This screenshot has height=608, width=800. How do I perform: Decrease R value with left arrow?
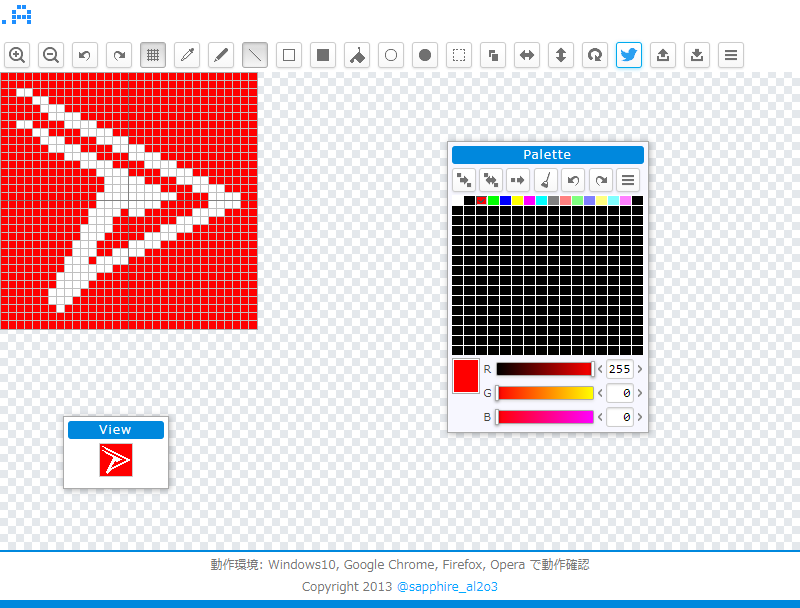coord(601,369)
